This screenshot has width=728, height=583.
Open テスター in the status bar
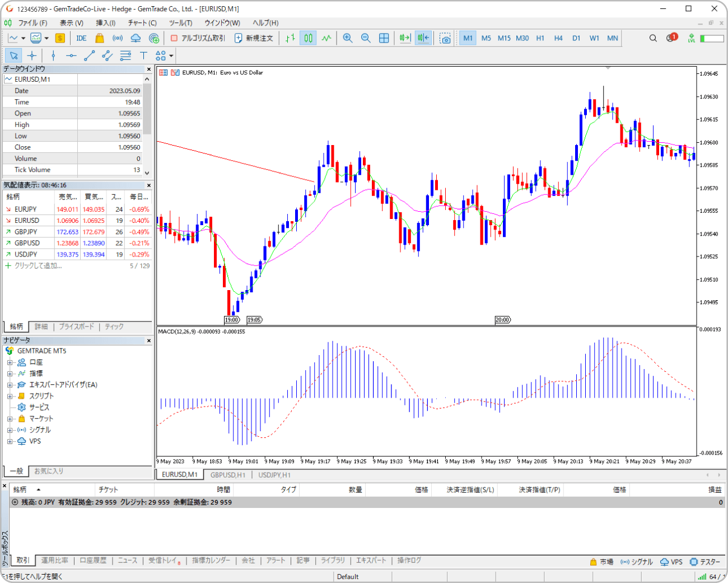pyautogui.click(x=704, y=562)
